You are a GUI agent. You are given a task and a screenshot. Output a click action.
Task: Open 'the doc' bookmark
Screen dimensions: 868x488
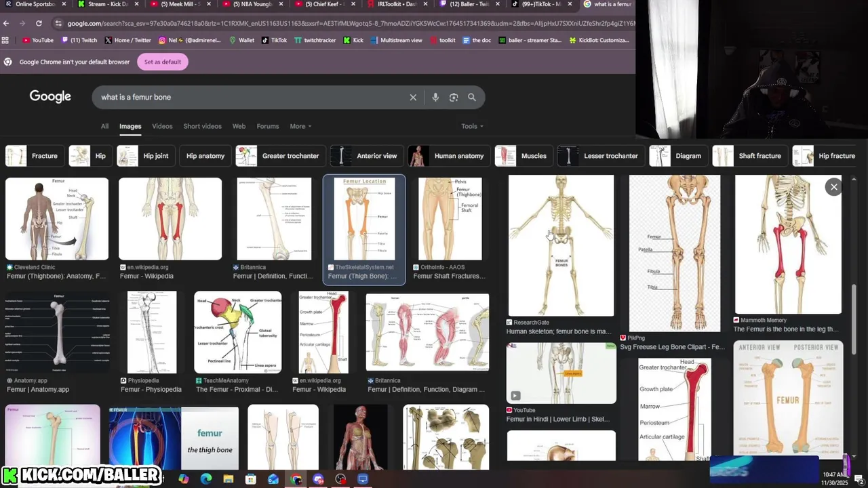pyautogui.click(x=477, y=40)
